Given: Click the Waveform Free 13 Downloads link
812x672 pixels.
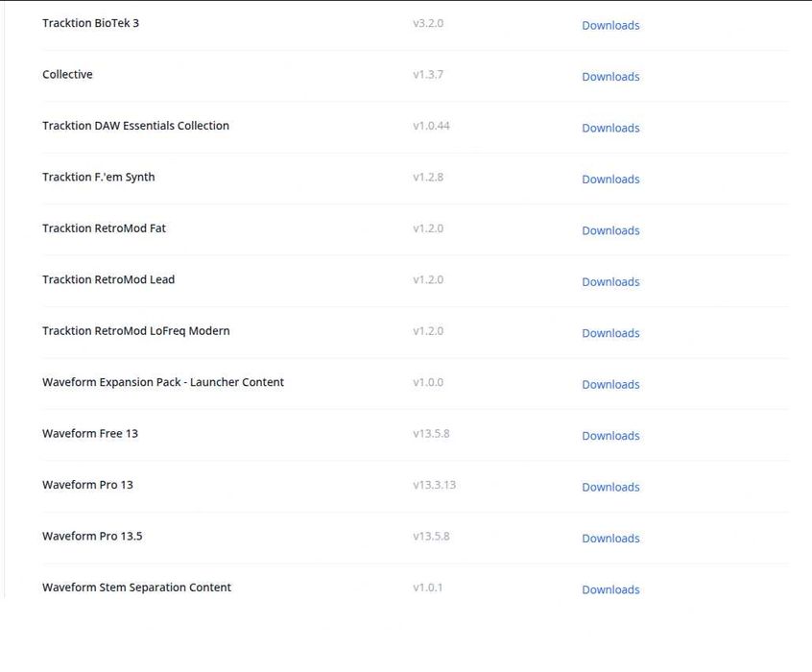Looking at the screenshot, I should pyautogui.click(x=610, y=436).
